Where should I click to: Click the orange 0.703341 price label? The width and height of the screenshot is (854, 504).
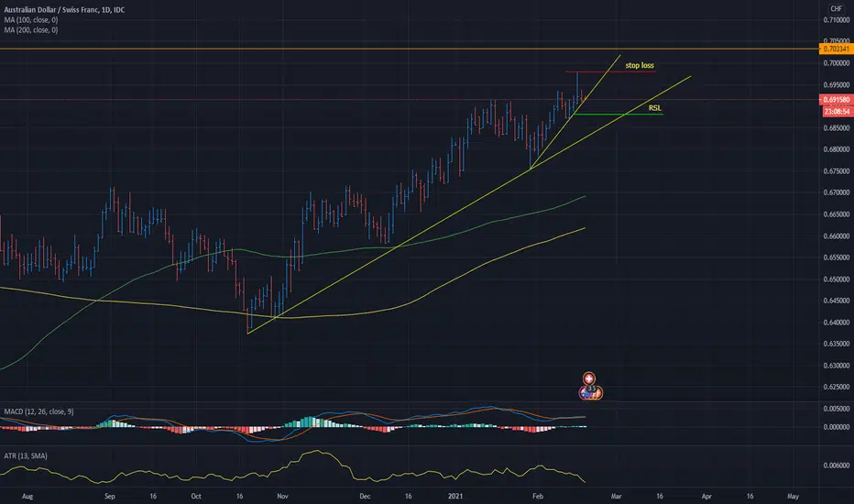[x=836, y=49]
